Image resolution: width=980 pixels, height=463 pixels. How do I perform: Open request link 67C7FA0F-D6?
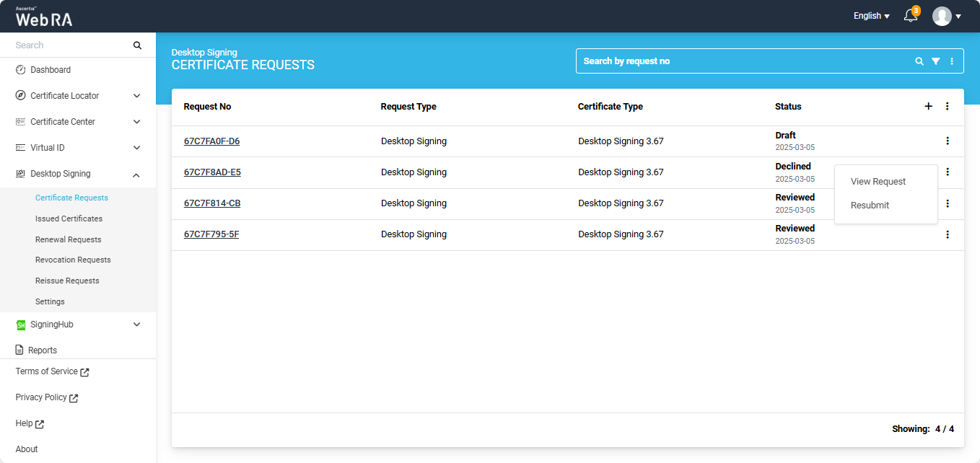coord(211,141)
